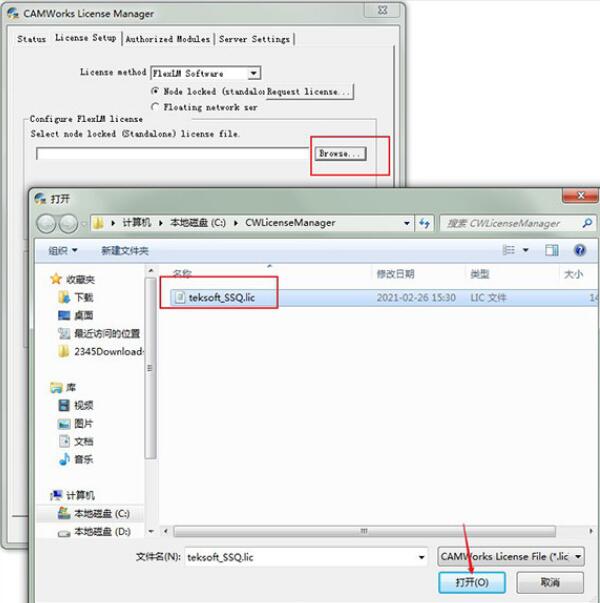600x603 pixels.
Task: Open 最近访问的位置 in sidebar
Action: coord(99,333)
